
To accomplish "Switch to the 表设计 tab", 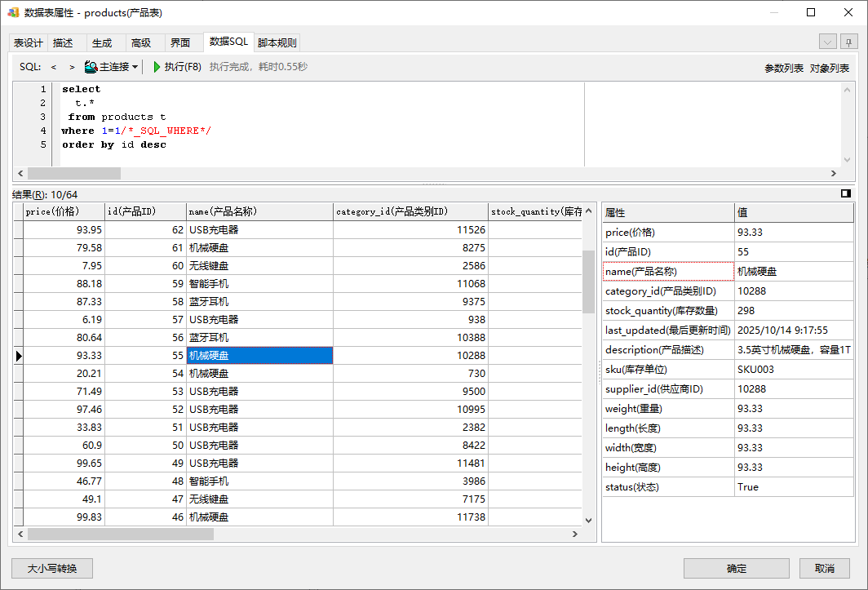I will click(29, 42).
